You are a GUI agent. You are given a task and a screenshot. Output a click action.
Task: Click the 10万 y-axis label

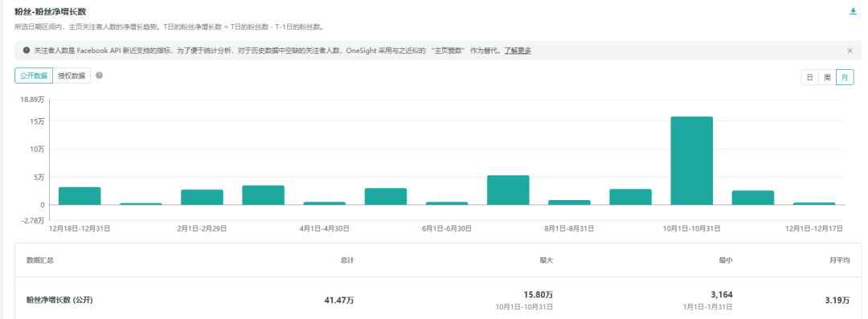click(36, 149)
